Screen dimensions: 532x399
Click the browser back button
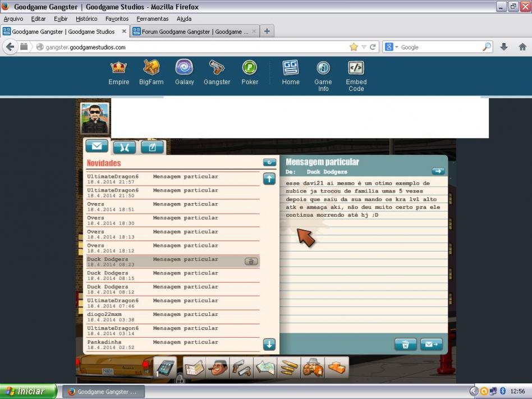10,47
